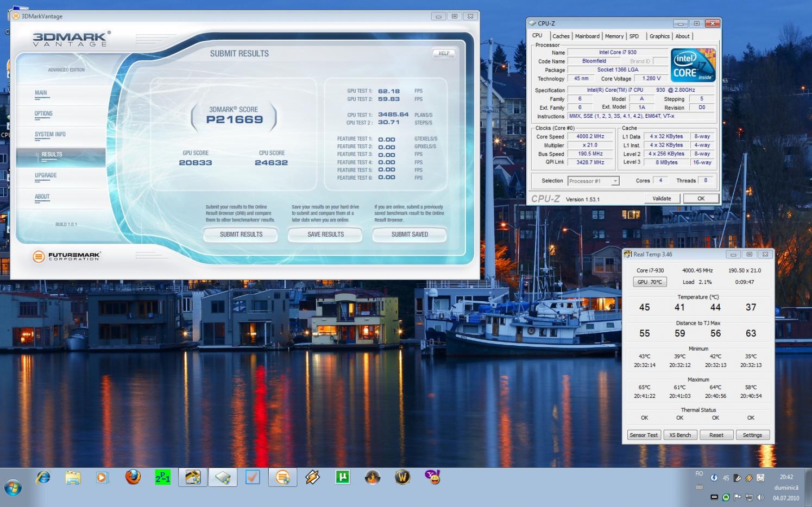Open Internet Explorer from the taskbar
Image resolution: width=812 pixels, height=507 pixels.
pos(43,478)
